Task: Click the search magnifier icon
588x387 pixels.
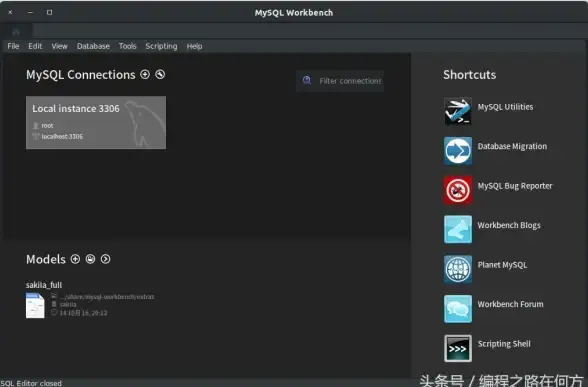Action: (x=307, y=80)
